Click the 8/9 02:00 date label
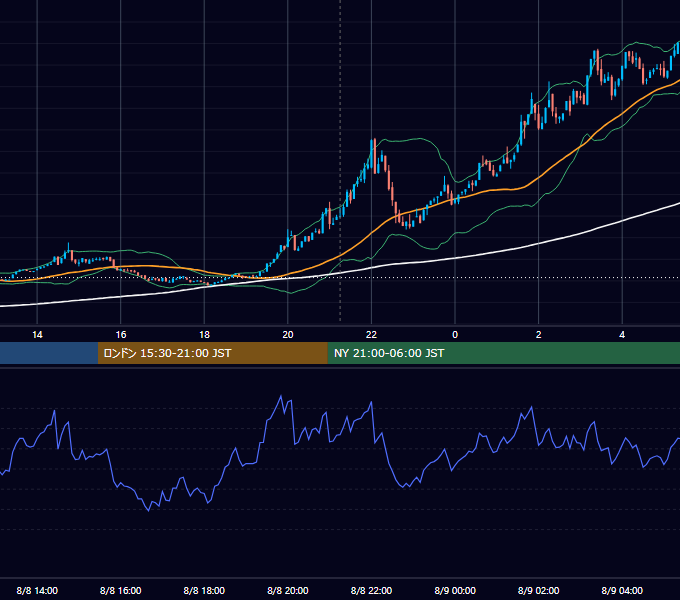 pos(538,590)
